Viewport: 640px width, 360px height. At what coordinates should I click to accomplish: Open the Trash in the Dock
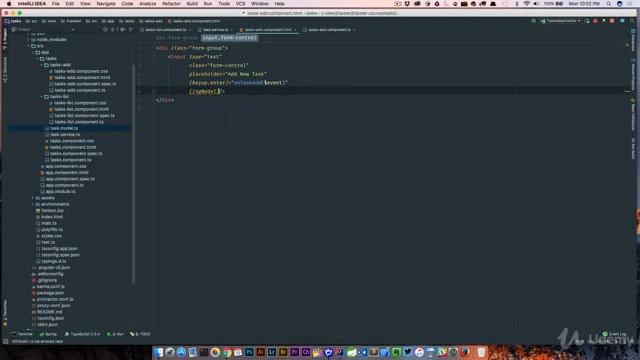tap(481, 352)
